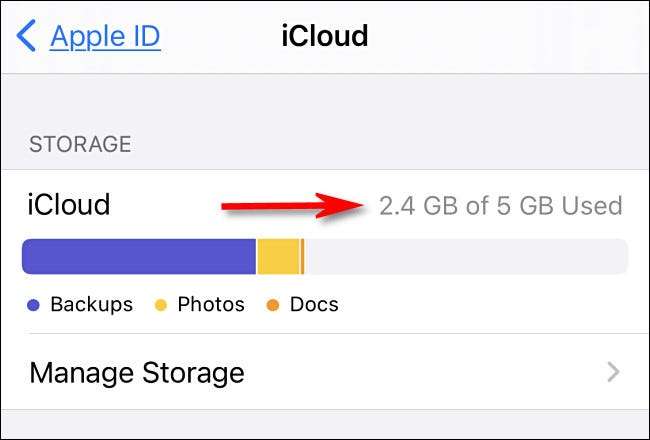
Task: Select the Photos legend label
Action: pos(211,304)
